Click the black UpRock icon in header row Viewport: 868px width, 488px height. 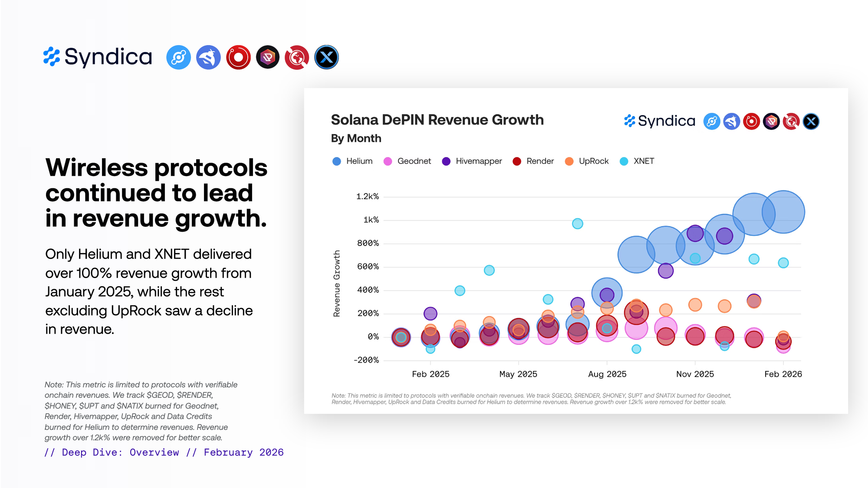point(268,57)
